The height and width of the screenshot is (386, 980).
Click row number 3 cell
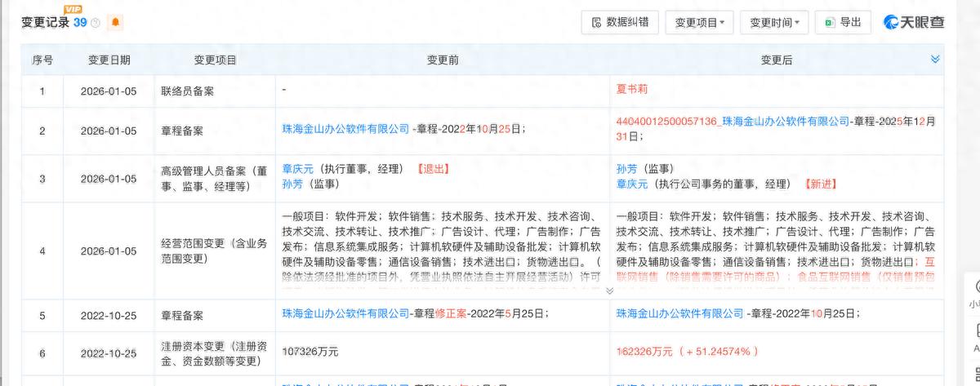tap(42, 178)
